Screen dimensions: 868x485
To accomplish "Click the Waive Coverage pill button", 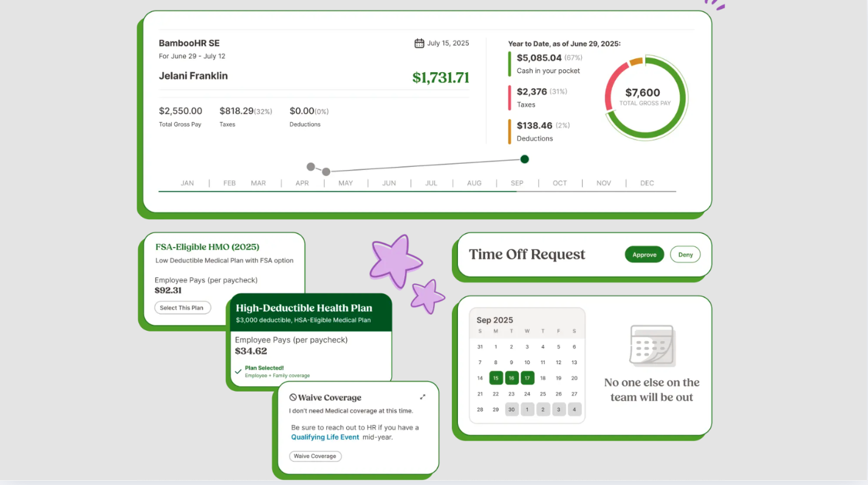I will tap(315, 456).
